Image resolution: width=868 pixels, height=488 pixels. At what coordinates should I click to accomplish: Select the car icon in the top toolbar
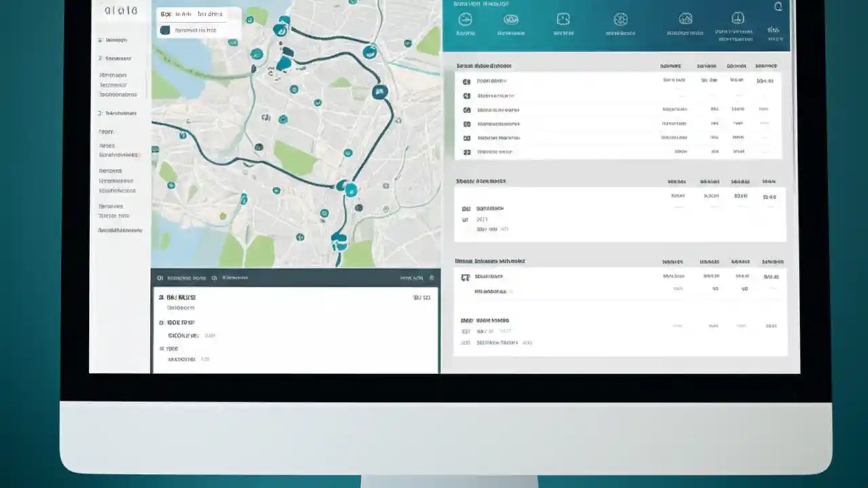coord(465,20)
